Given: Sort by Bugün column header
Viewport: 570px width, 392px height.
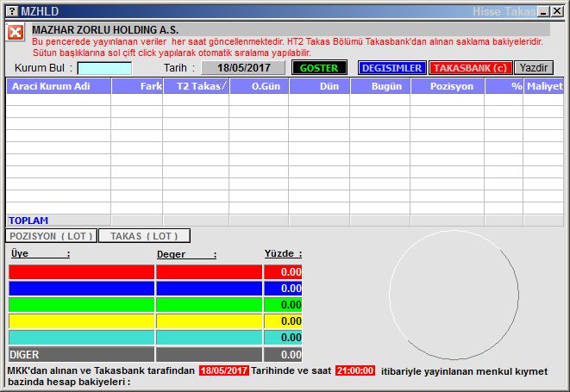Looking at the screenshot, I should (x=380, y=86).
